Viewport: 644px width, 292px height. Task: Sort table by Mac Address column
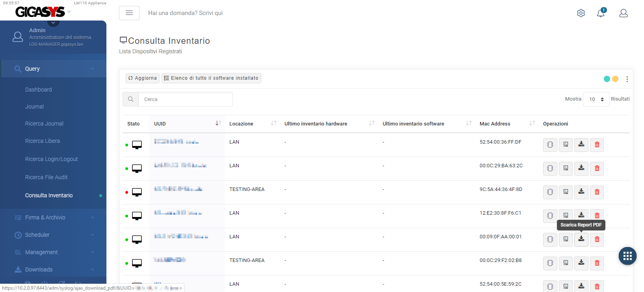532,124
